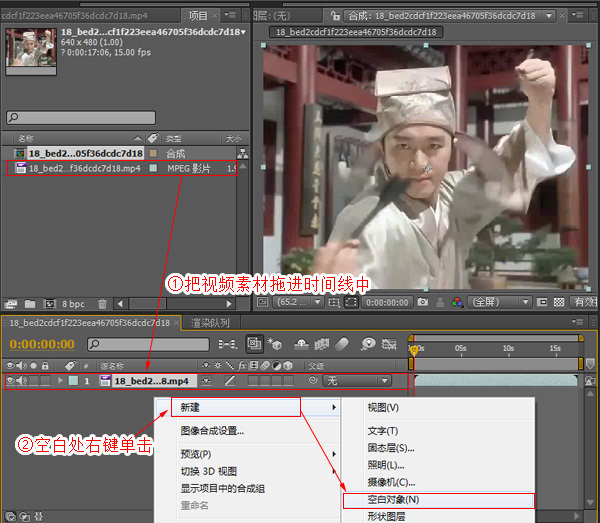Screen dimensions: 600x523
Task: Open the viewer magnification dropdown (65.2...)
Action: coord(299,302)
